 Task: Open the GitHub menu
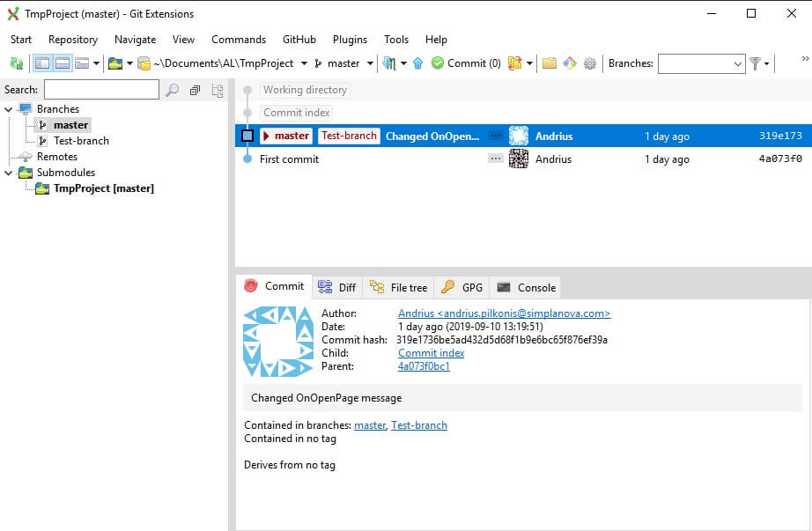click(299, 40)
